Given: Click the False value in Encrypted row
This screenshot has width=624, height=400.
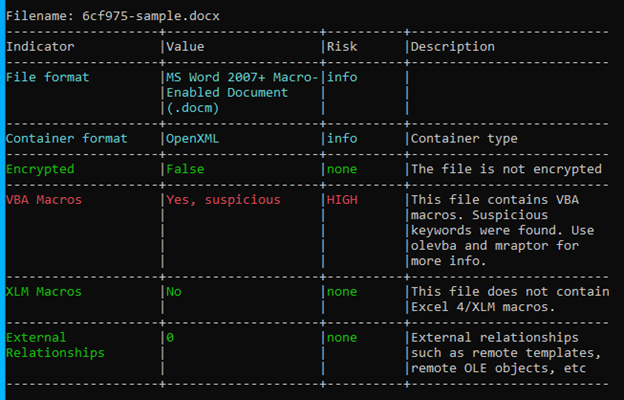Looking at the screenshot, I should 186,169.
